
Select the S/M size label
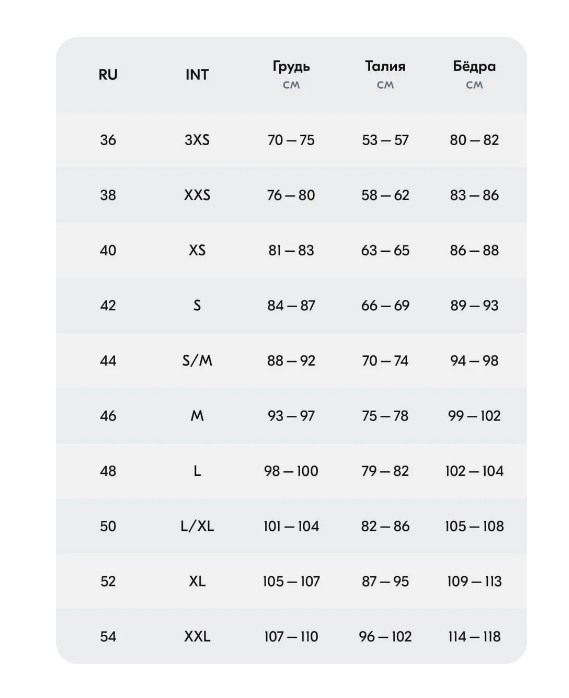click(x=197, y=361)
